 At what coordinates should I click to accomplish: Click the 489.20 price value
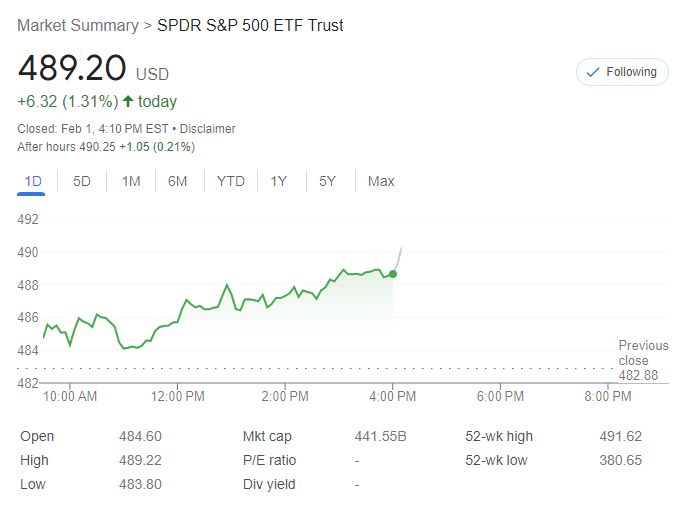(x=72, y=69)
